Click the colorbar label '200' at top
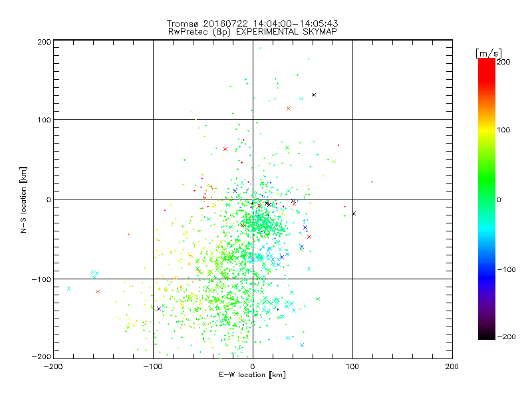 click(x=503, y=62)
